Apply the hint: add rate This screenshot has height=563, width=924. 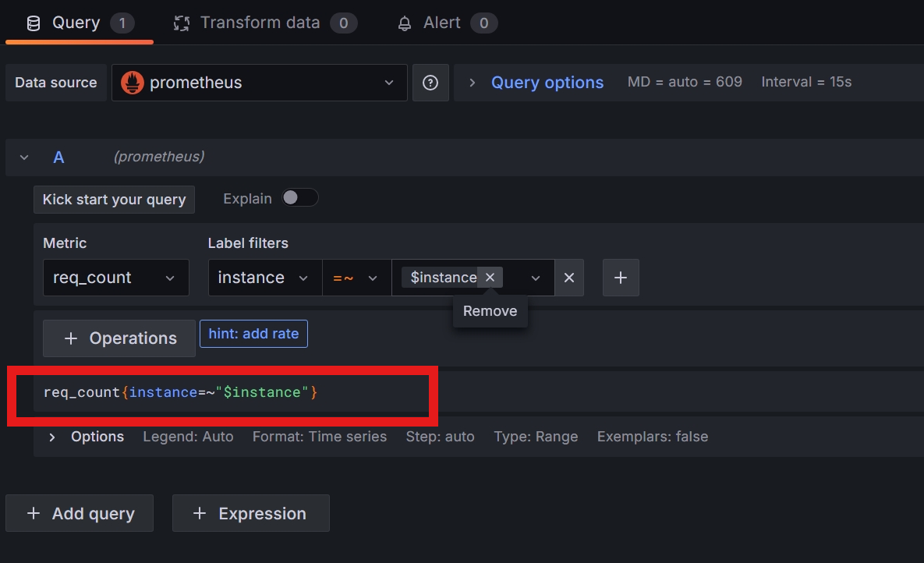(253, 334)
